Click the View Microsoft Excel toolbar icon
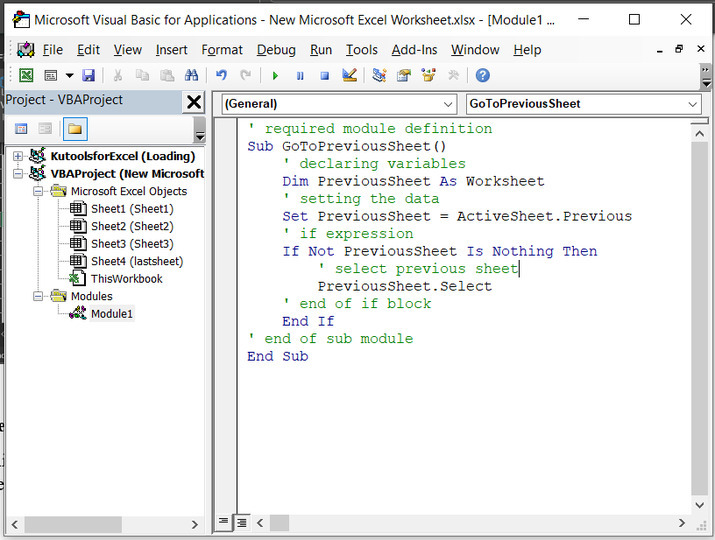715x540 pixels. [26, 75]
